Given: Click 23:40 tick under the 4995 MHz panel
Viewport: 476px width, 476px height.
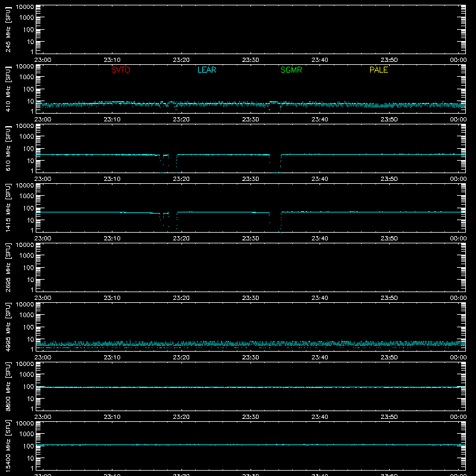Looking at the screenshot, I should pos(320,358).
